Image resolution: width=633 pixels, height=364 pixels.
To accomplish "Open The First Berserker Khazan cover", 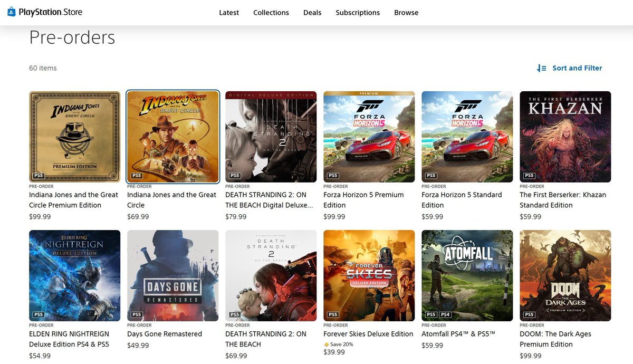I will click(x=565, y=137).
